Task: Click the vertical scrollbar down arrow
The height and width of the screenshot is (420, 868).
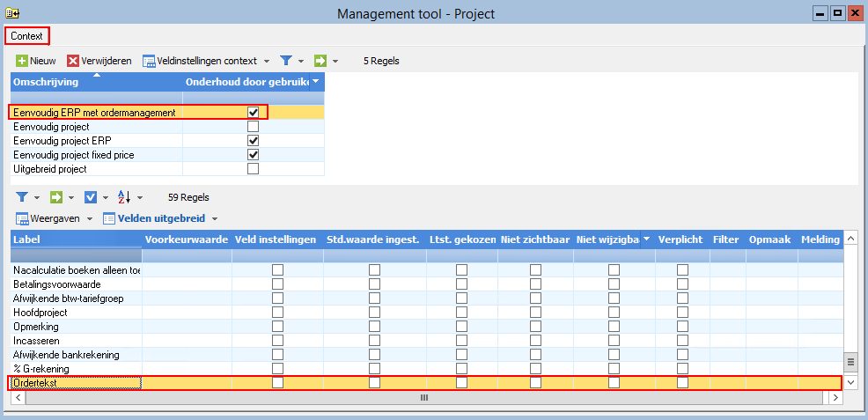Action: click(x=851, y=382)
